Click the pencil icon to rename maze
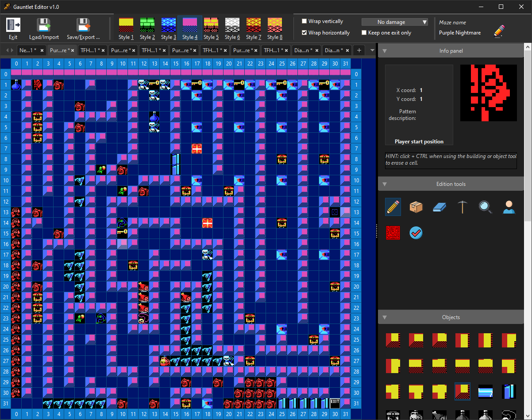Image resolution: width=532 pixels, height=420 pixels. (x=499, y=31)
